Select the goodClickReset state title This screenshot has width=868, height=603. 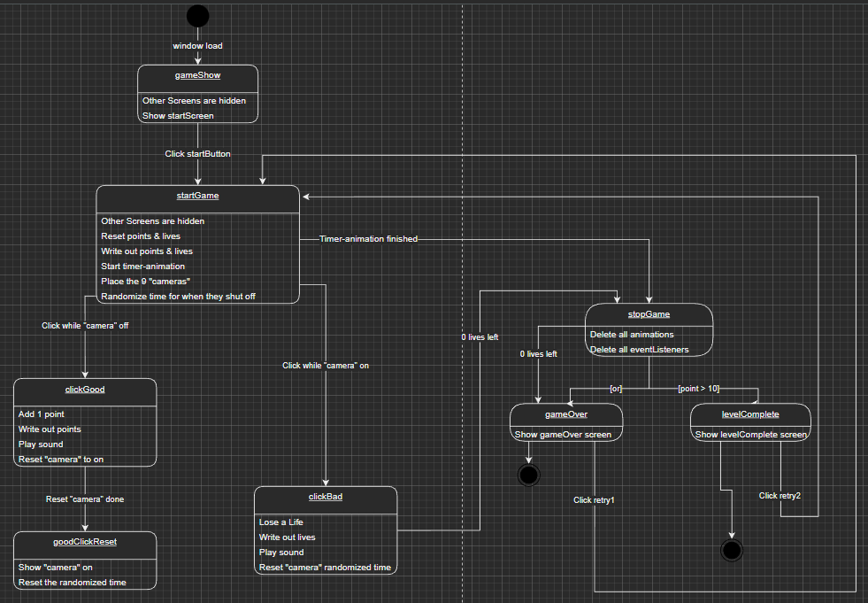click(x=85, y=542)
